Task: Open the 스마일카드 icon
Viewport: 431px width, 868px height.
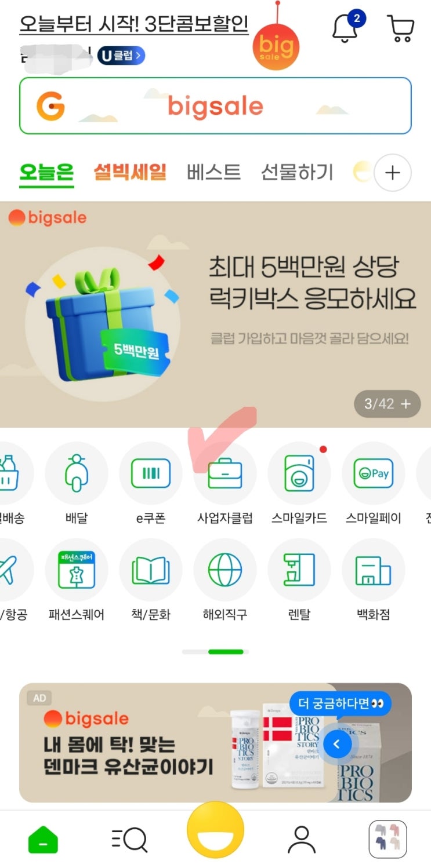Action: point(299,473)
